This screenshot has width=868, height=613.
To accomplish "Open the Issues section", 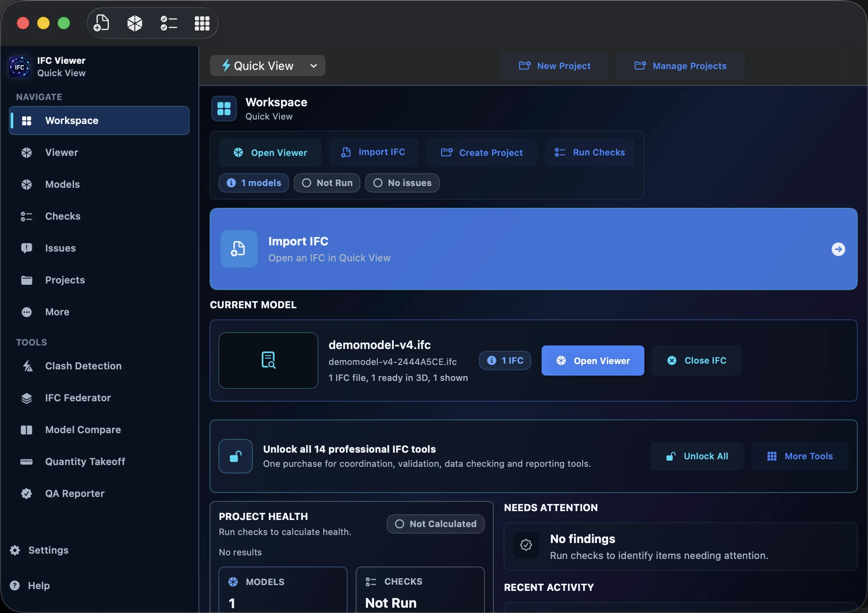I will click(x=99, y=248).
